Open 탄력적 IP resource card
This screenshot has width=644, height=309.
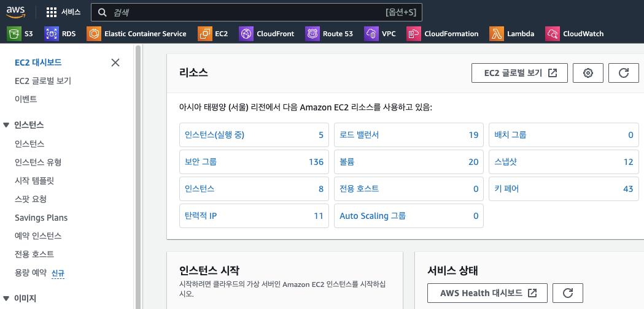point(254,216)
